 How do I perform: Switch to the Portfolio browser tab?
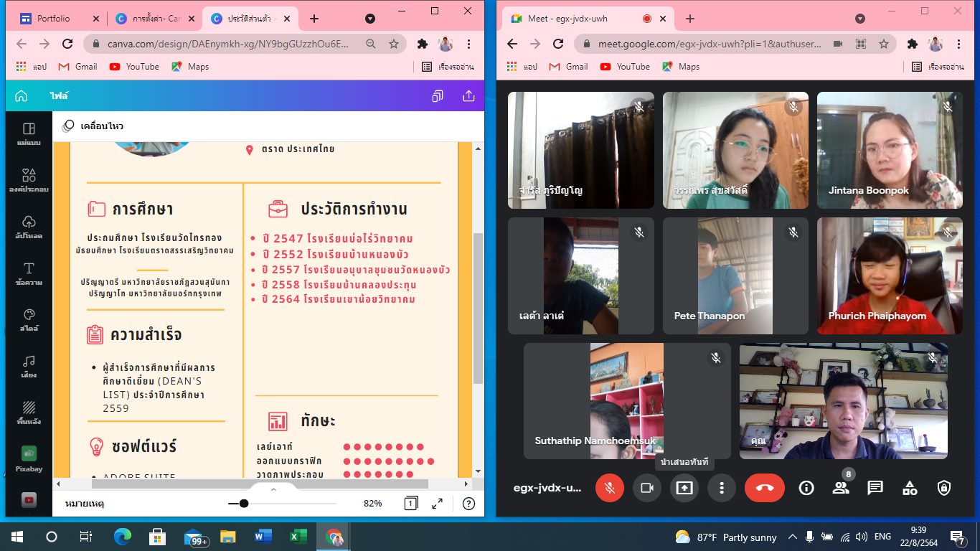tap(54, 19)
